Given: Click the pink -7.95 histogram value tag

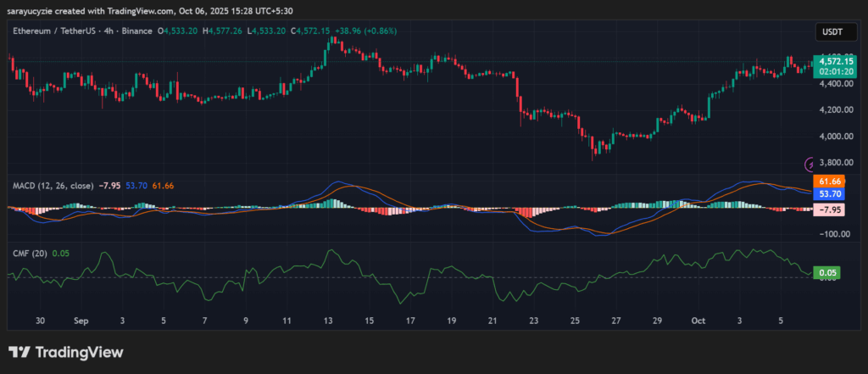Looking at the screenshot, I should coord(829,209).
